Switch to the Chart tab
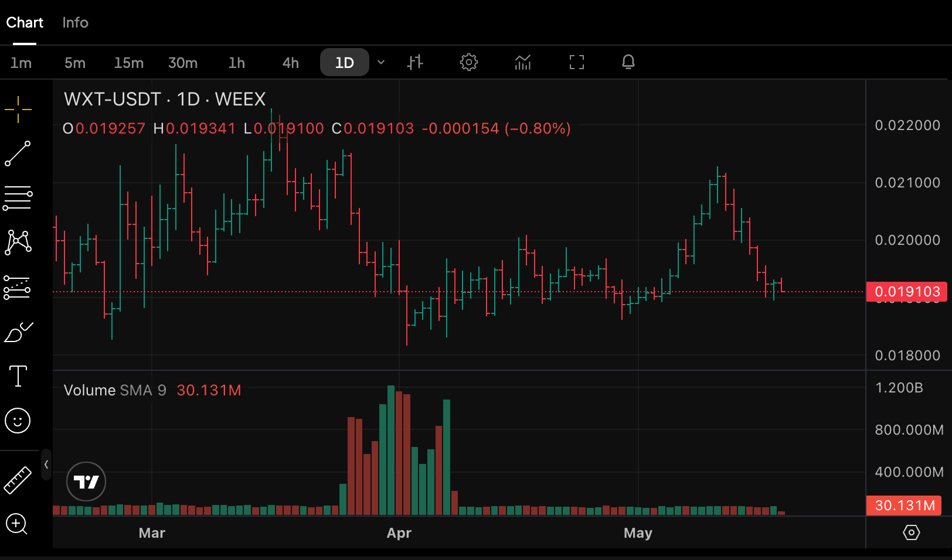952x560 pixels. click(25, 22)
